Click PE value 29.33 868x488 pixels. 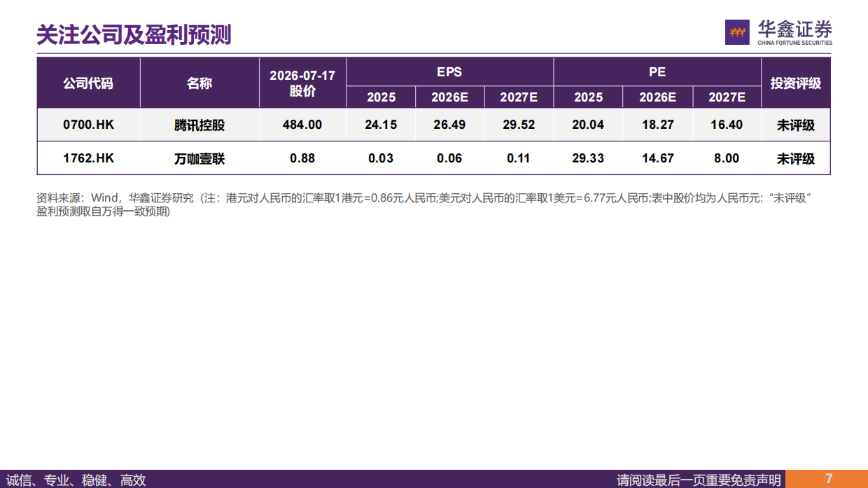(x=588, y=158)
